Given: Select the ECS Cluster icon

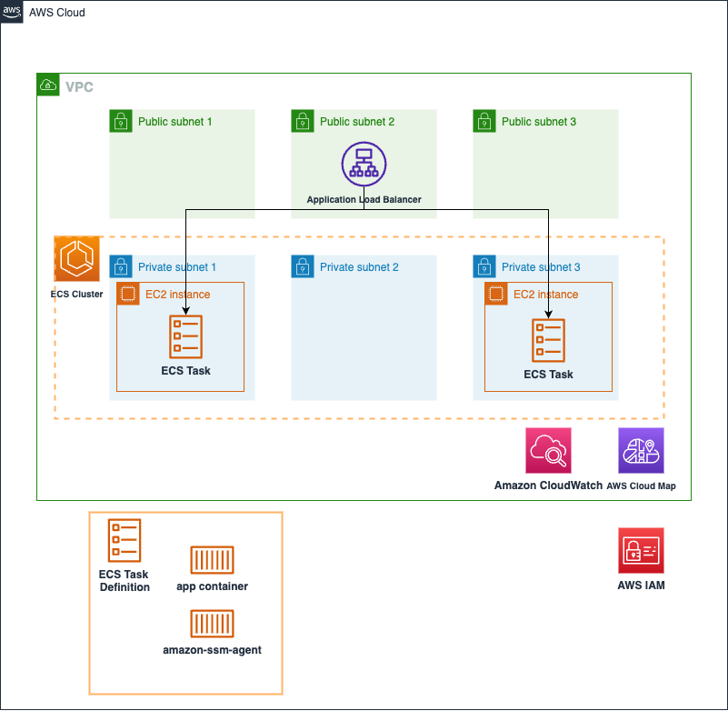Looking at the screenshot, I should click(x=76, y=259).
